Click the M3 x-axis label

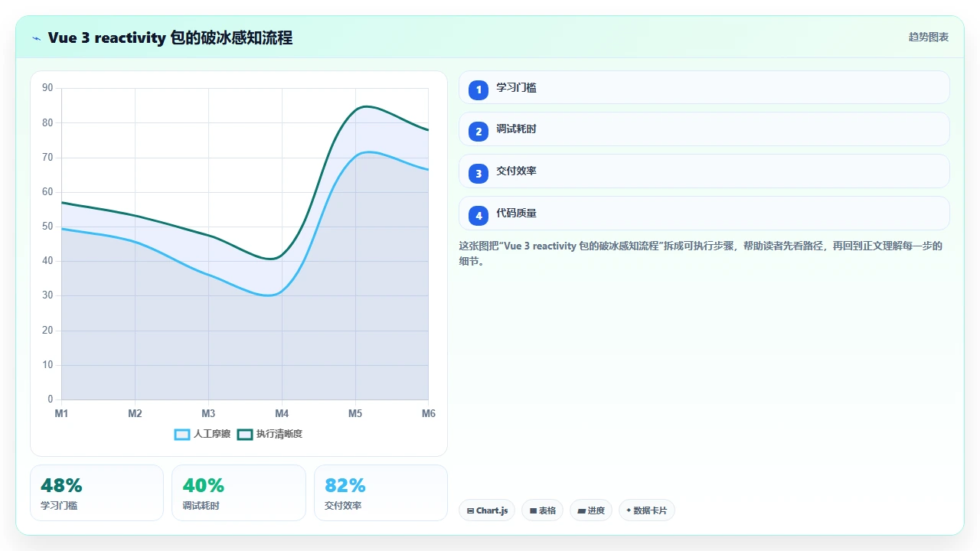tap(208, 413)
